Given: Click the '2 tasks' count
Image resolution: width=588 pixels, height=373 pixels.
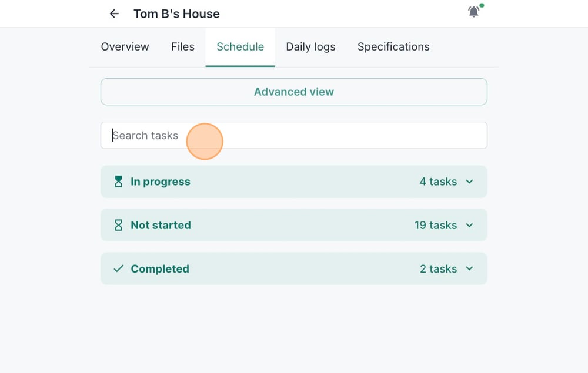Looking at the screenshot, I should click(438, 269).
